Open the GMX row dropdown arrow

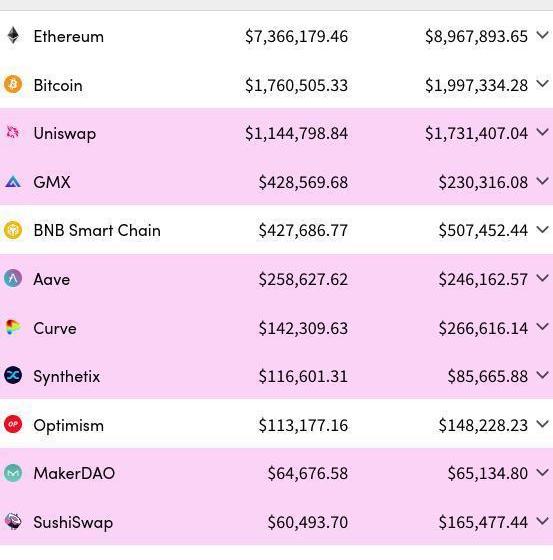[542, 181]
